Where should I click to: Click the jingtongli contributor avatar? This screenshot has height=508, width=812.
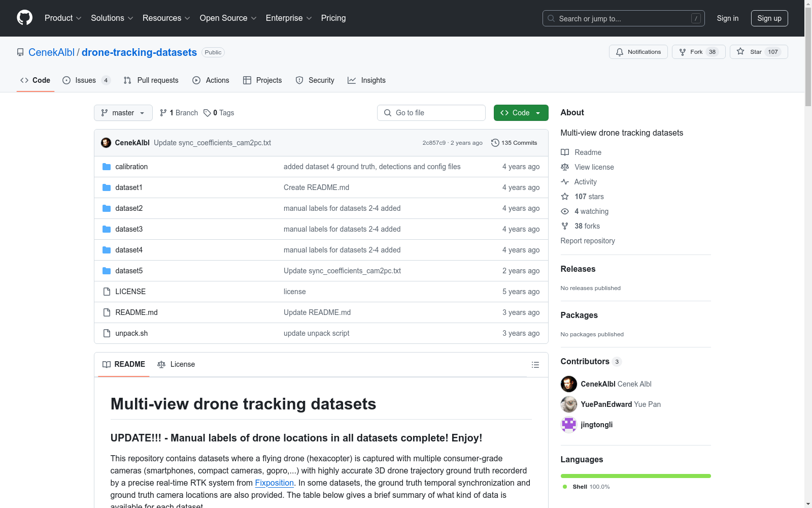569,425
